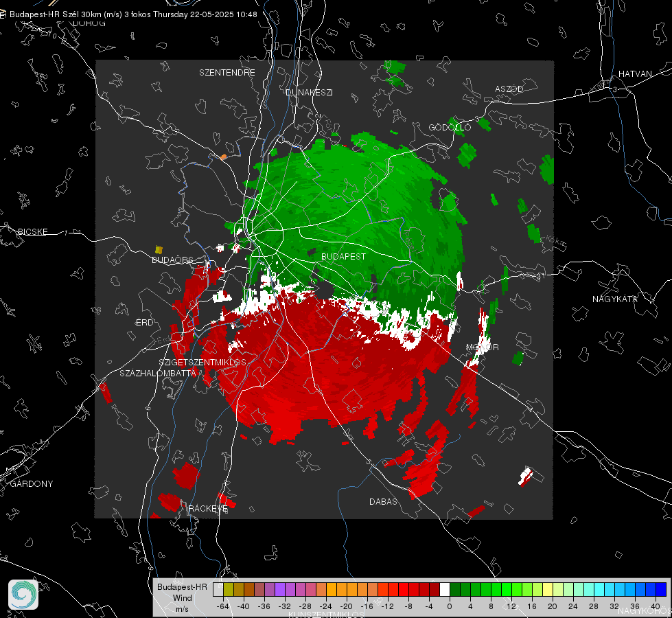Click the yellow echo marker above BUDAÖRS

pyautogui.click(x=159, y=249)
